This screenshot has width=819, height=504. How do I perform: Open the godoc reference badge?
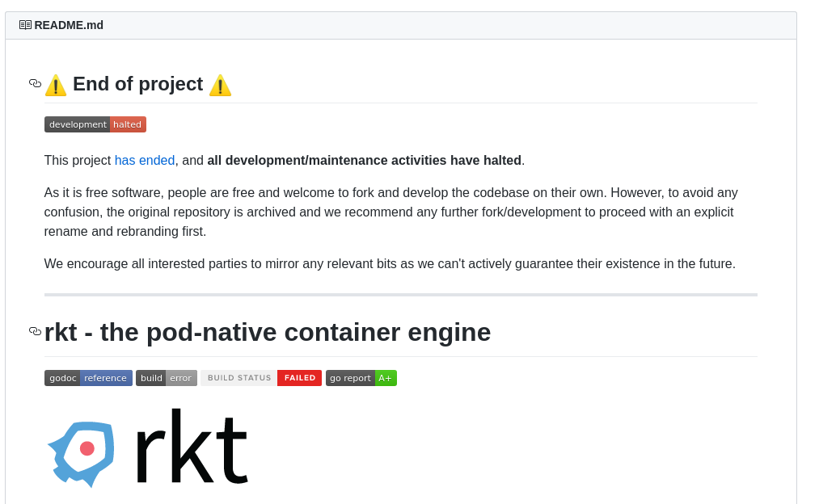click(88, 378)
